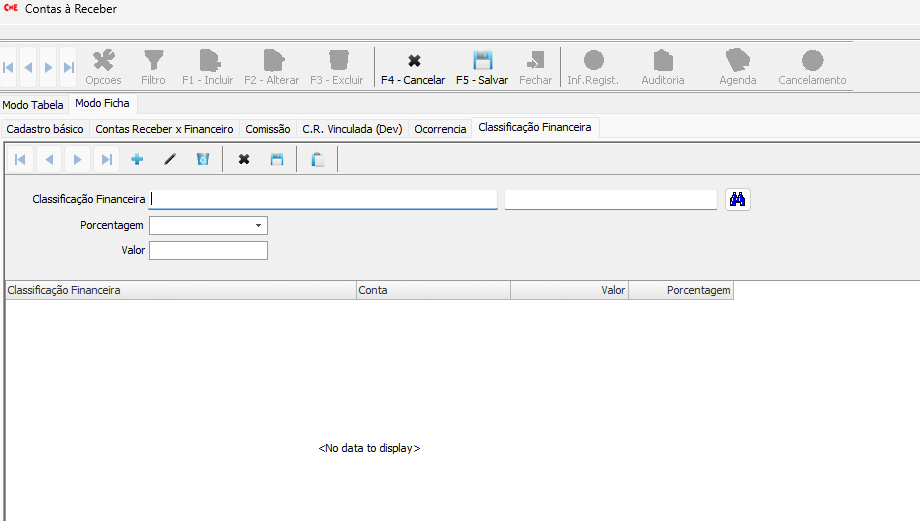This screenshot has height=521, width=920.
Task: Click the F4 - Cancelar X icon
Action: (x=414, y=61)
